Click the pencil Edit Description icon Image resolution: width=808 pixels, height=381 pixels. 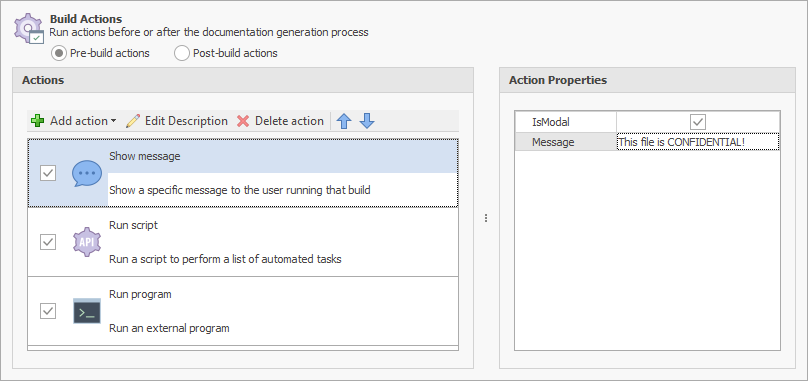click(132, 121)
